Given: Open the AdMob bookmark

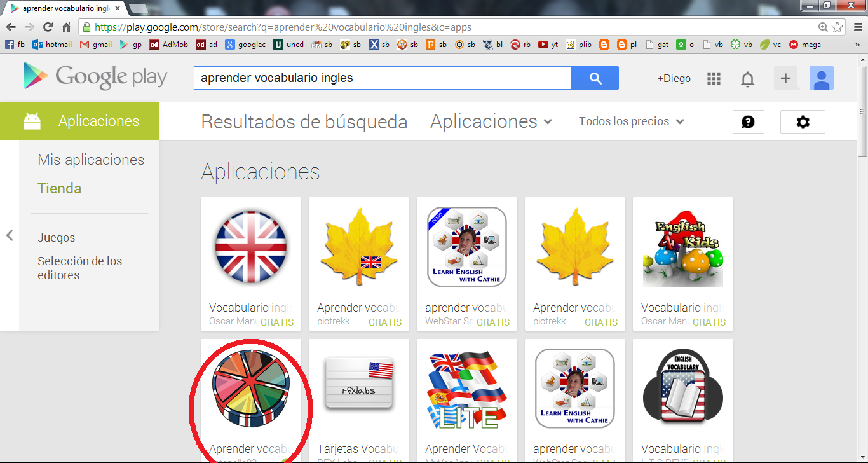Looking at the screenshot, I should (x=168, y=45).
